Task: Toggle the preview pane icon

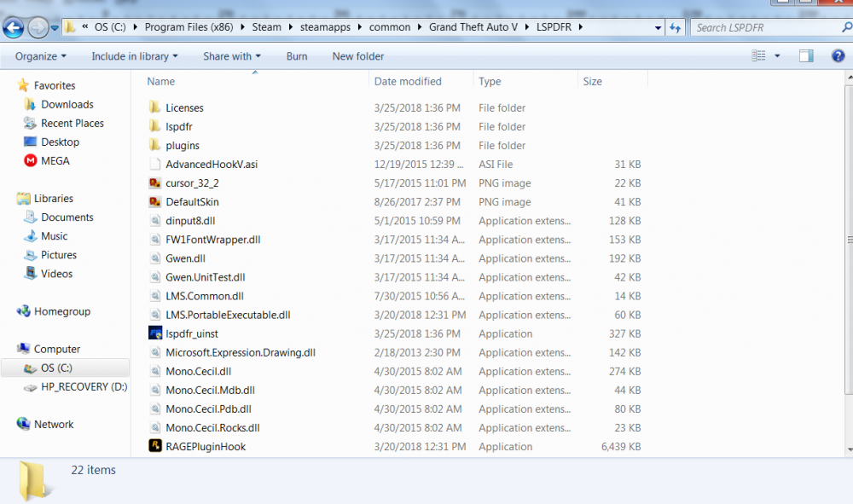Action: (x=806, y=56)
